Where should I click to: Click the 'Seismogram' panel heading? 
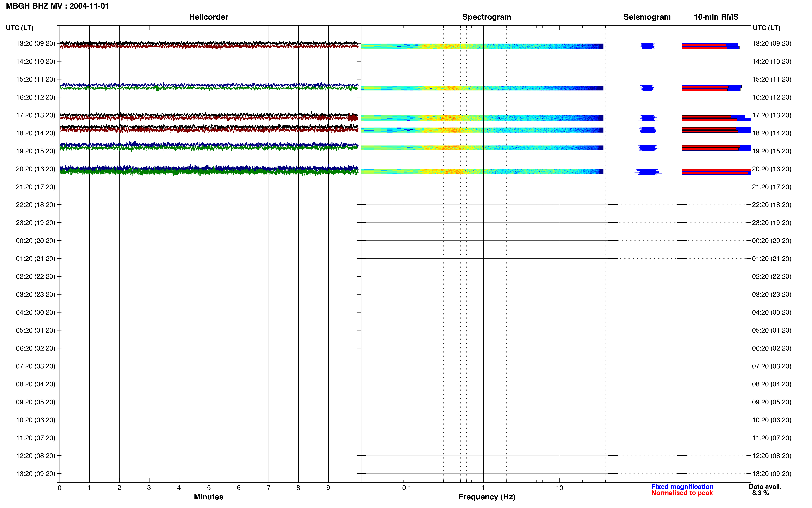pos(647,17)
